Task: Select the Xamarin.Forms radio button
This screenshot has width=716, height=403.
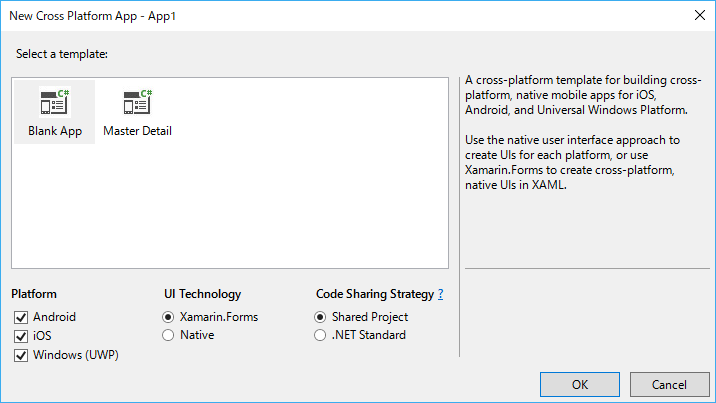Action: coord(168,317)
